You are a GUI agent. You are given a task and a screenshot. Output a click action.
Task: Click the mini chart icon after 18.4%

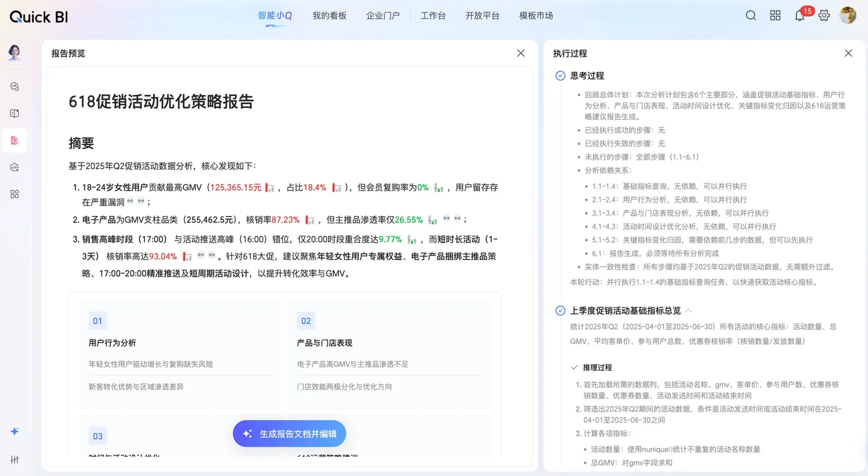coord(337,187)
